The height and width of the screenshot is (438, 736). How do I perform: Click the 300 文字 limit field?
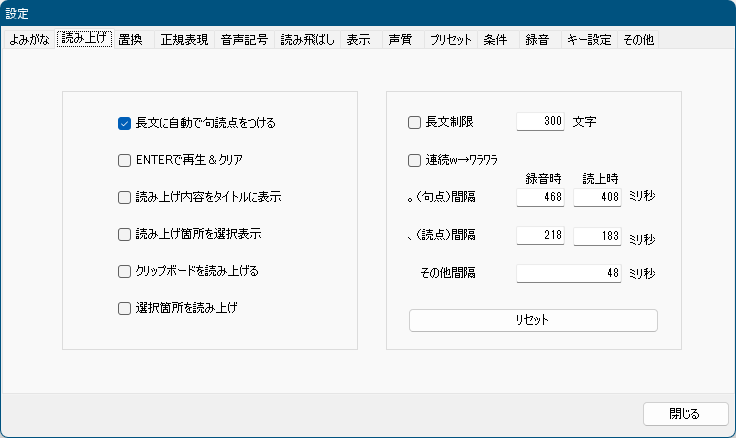(x=540, y=121)
